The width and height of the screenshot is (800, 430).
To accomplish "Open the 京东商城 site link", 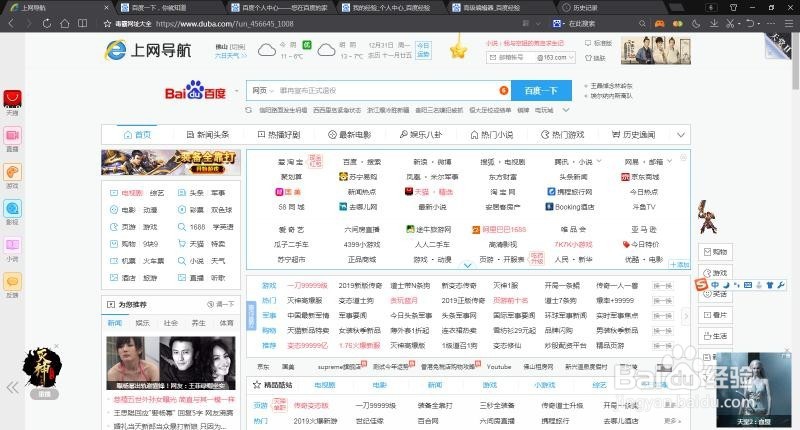I will [x=640, y=176].
